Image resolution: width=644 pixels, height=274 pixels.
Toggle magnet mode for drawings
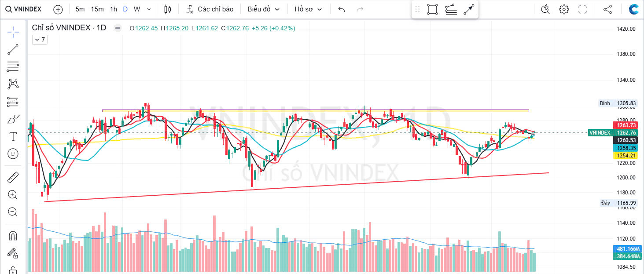pos(13,236)
